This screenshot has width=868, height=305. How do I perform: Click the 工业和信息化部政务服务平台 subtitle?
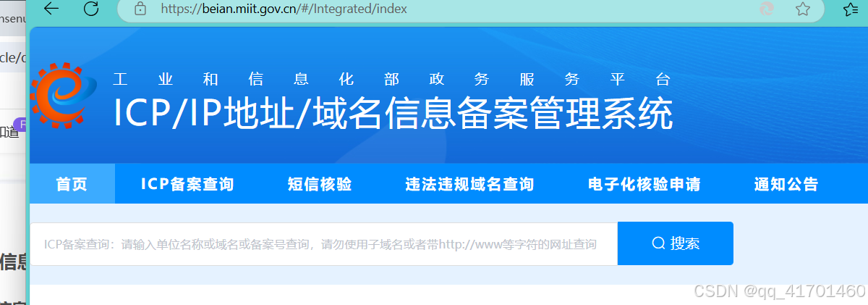393,79
